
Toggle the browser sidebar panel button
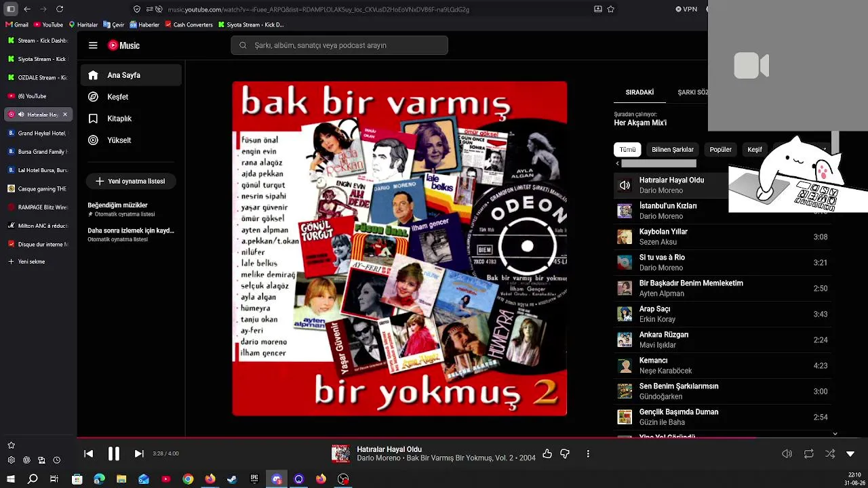[x=11, y=9]
